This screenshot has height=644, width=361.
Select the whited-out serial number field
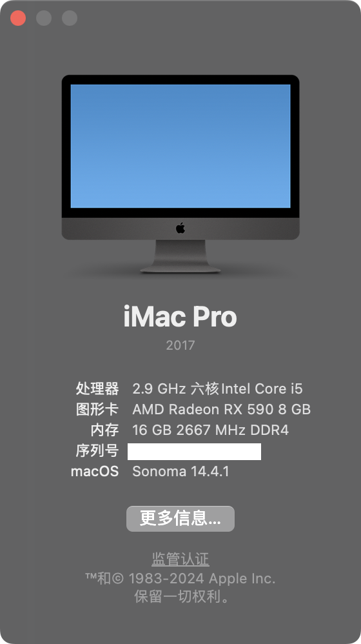click(194, 451)
